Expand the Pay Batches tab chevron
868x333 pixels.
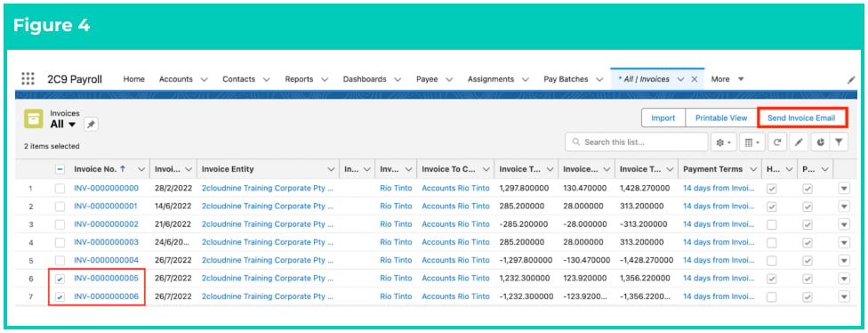pyautogui.click(x=599, y=79)
